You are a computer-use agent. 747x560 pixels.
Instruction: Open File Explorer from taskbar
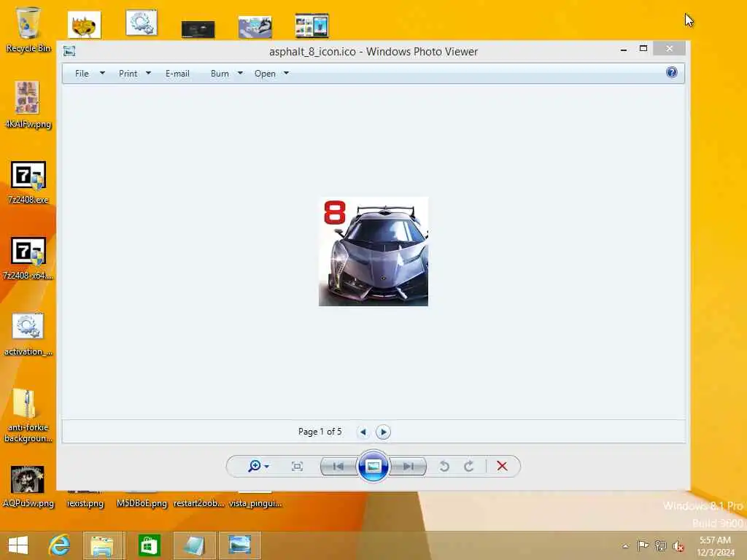tap(102, 545)
